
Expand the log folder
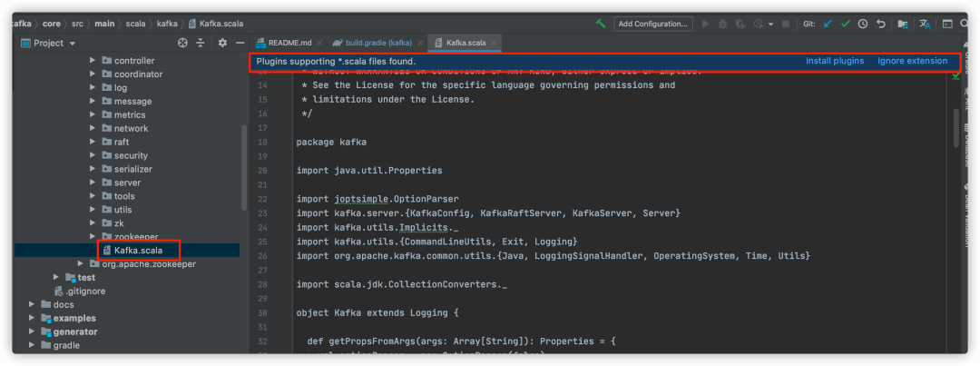[x=93, y=87]
